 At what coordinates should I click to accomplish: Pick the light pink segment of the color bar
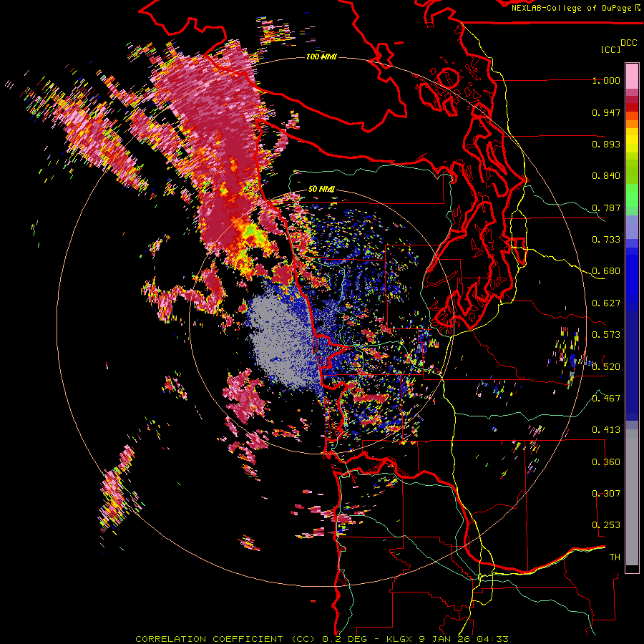[x=632, y=77]
